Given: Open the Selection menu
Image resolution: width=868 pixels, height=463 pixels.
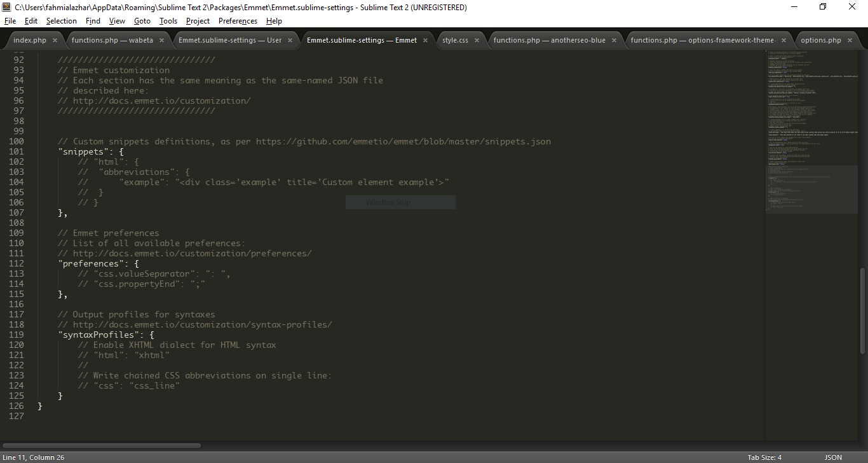Looking at the screenshot, I should pos(61,21).
